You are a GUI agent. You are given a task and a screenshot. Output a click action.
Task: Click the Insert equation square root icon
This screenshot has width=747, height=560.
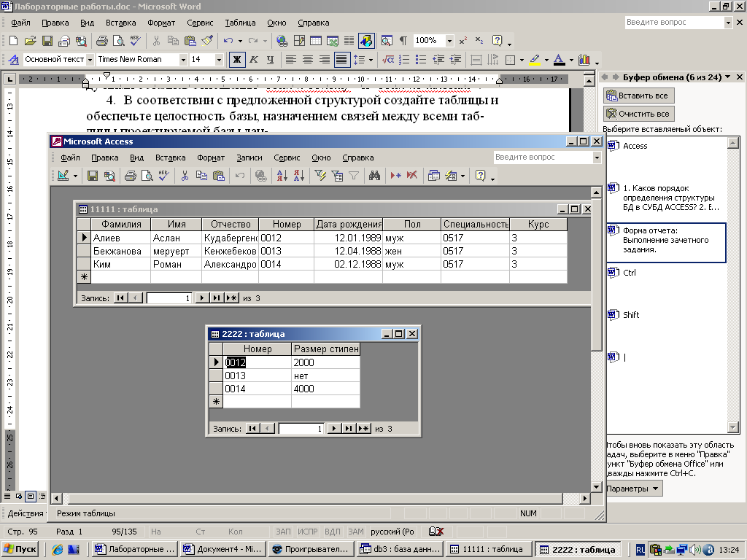coord(388,60)
